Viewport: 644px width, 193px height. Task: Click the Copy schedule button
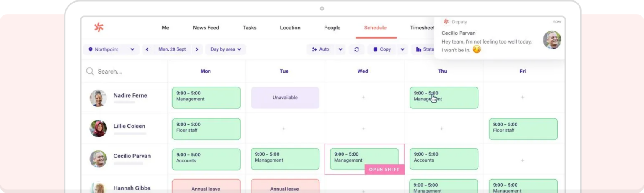[382, 49]
